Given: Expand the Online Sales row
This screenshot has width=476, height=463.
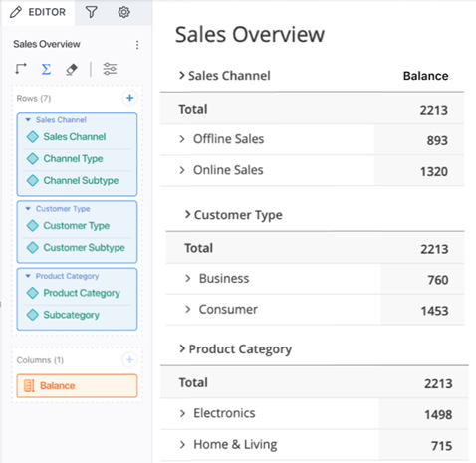Looking at the screenshot, I should pos(182,170).
